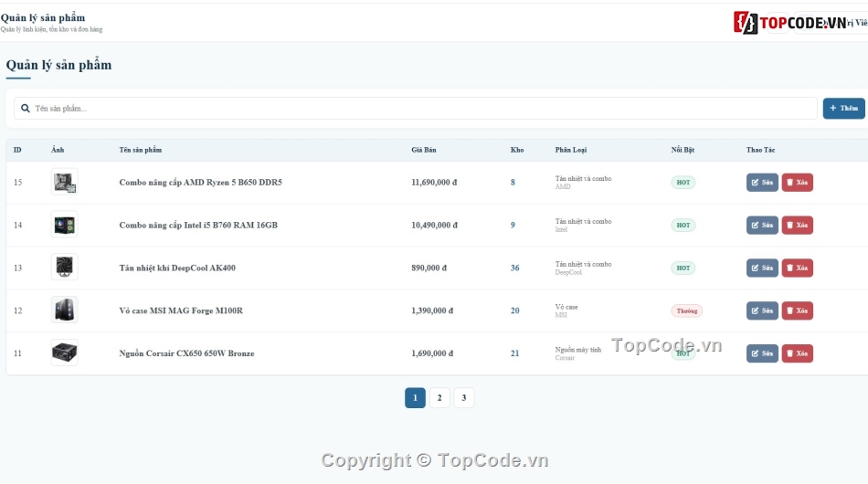868x484 pixels.
Task: Click the Ảnh column header
Action: tap(58, 150)
